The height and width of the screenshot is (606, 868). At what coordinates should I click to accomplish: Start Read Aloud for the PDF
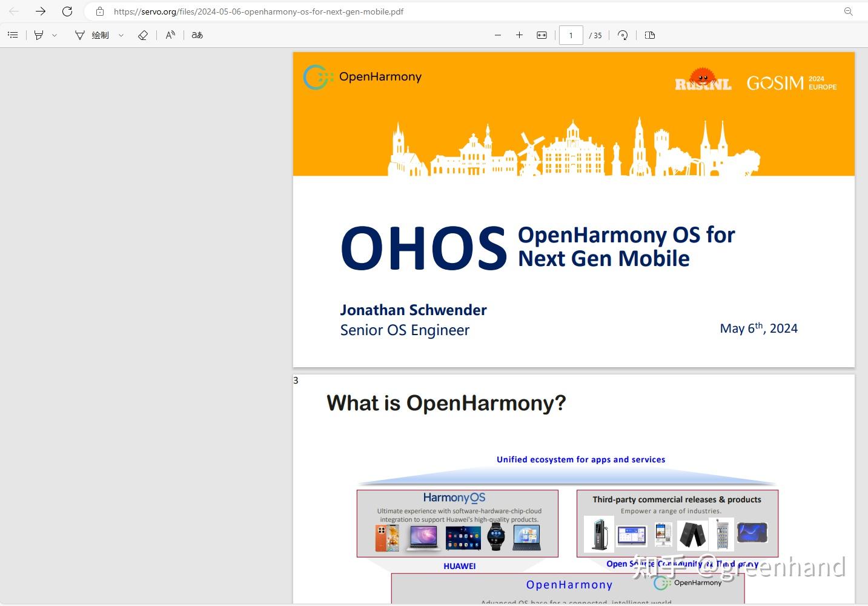170,35
